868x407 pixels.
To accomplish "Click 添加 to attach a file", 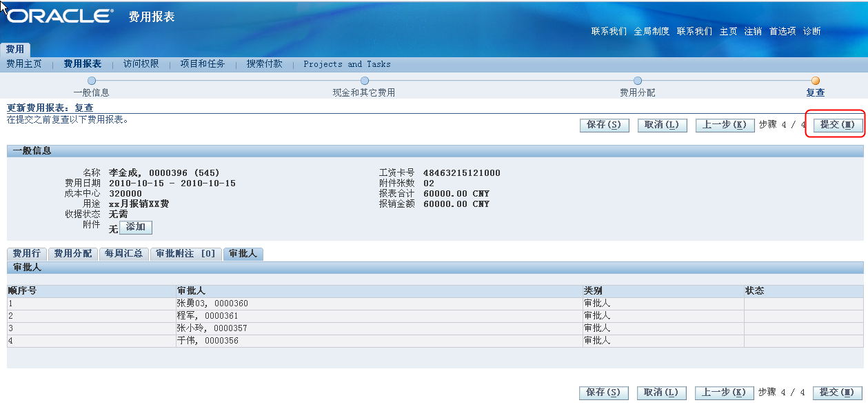I will click(137, 227).
